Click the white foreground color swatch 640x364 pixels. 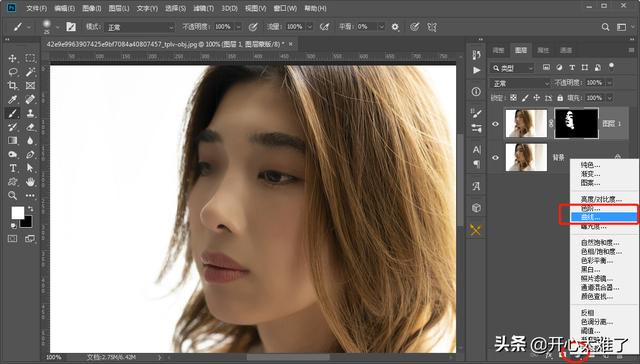pos(17,213)
